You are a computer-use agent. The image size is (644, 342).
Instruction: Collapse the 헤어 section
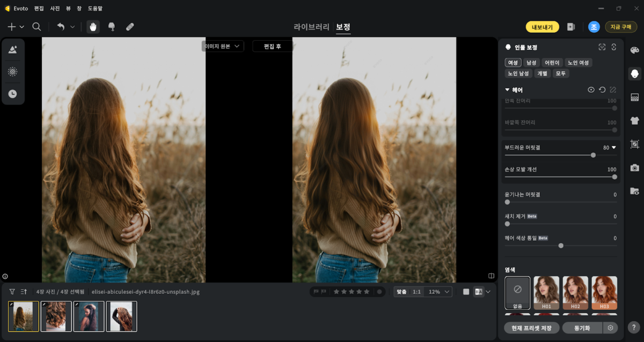coord(507,90)
